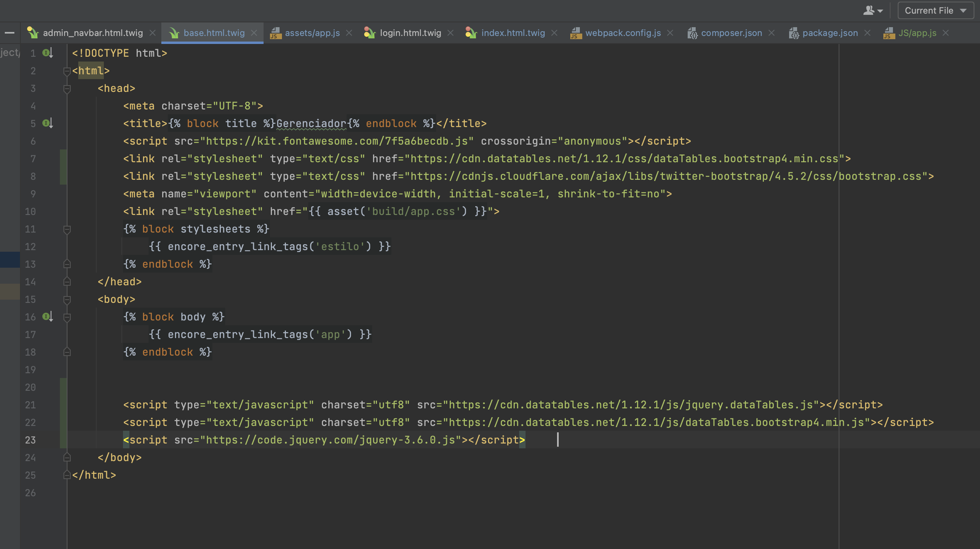Collapse the html tag fold on line 2

[67, 71]
